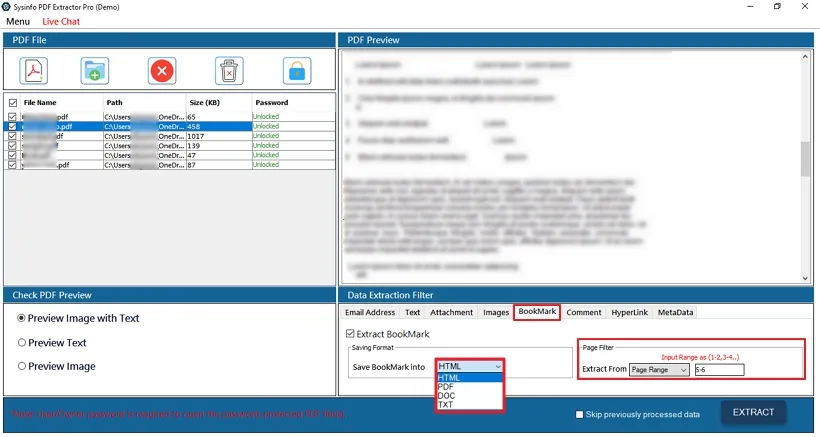Image resolution: width=820 pixels, height=437 pixels.
Task: Sort by the Path column header
Action: pos(144,102)
